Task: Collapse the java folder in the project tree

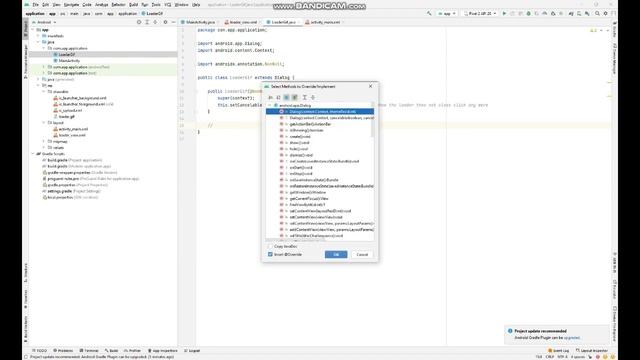Action: [x=39, y=42]
